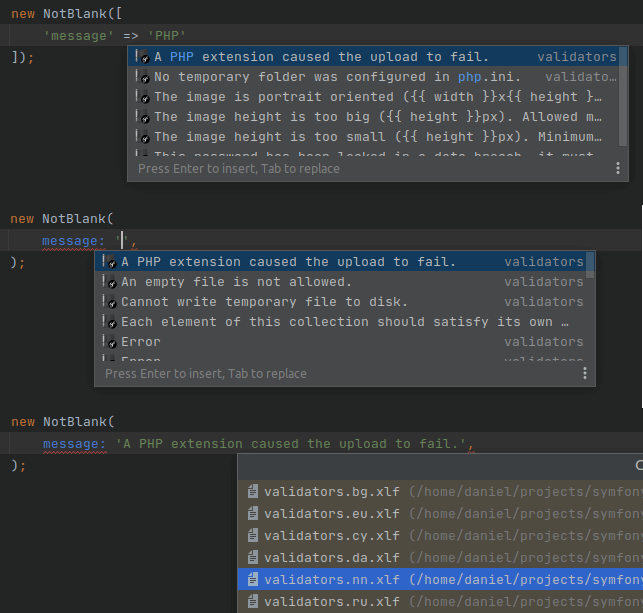Viewport: 643px width, 613px height.
Task: Choose "The image height is too big" completion
Action: pyautogui.click(x=377, y=117)
